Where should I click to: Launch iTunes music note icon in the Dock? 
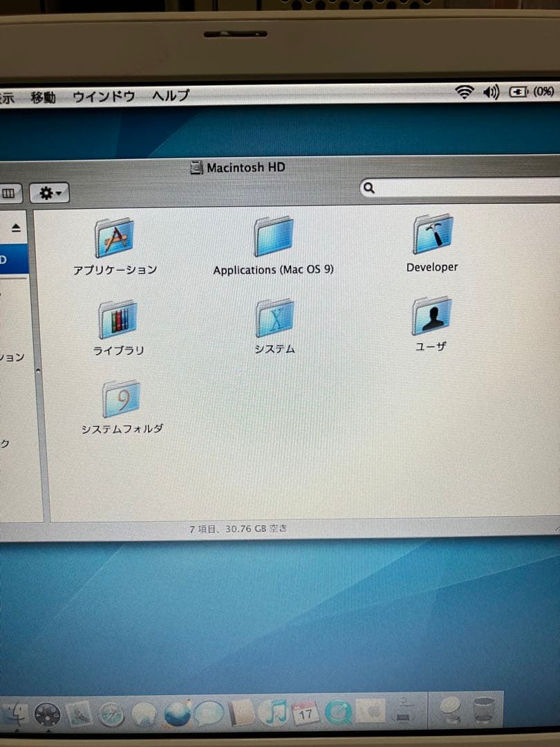tap(273, 712)
